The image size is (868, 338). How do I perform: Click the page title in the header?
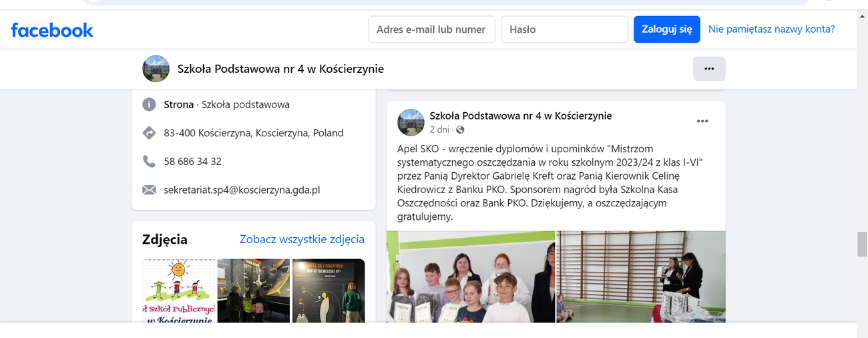pyautogui.click(x=280, y=69)
